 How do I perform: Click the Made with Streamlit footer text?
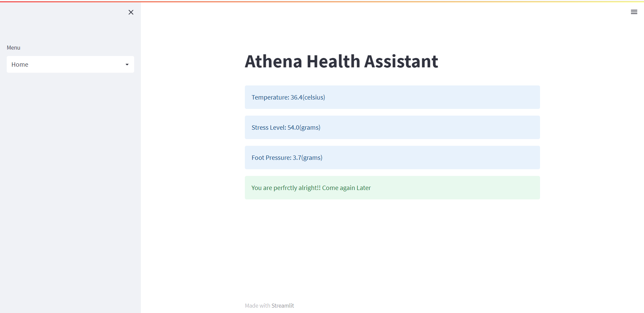pyautogui.click(x=269, y=305)
